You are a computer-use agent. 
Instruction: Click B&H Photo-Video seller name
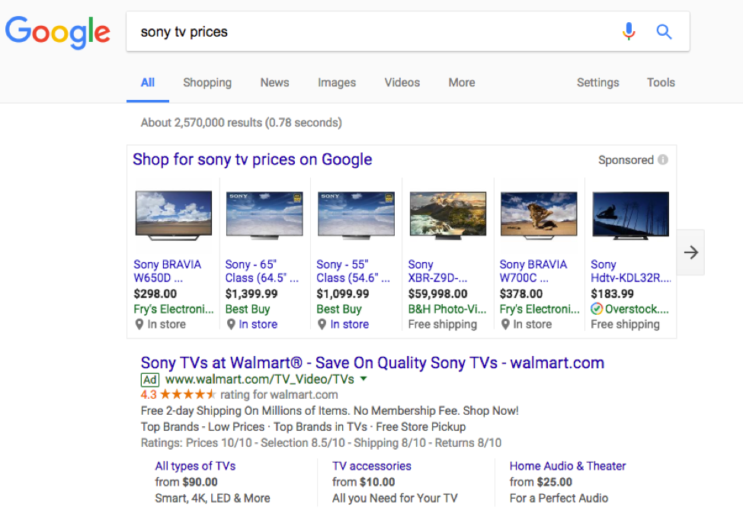pos(447,309)
